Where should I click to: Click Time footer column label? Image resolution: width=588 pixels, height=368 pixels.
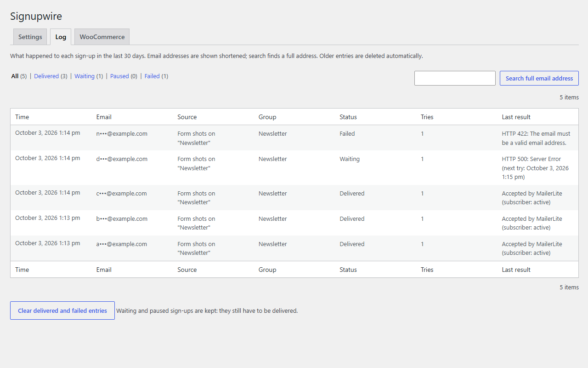[22, 270]
